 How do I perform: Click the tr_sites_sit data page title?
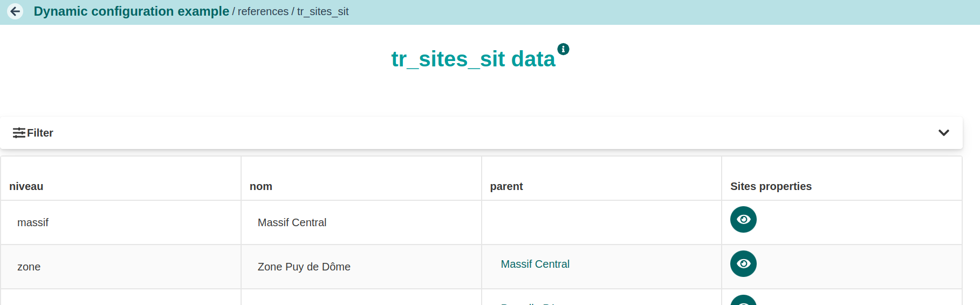[x=473, y=59]
